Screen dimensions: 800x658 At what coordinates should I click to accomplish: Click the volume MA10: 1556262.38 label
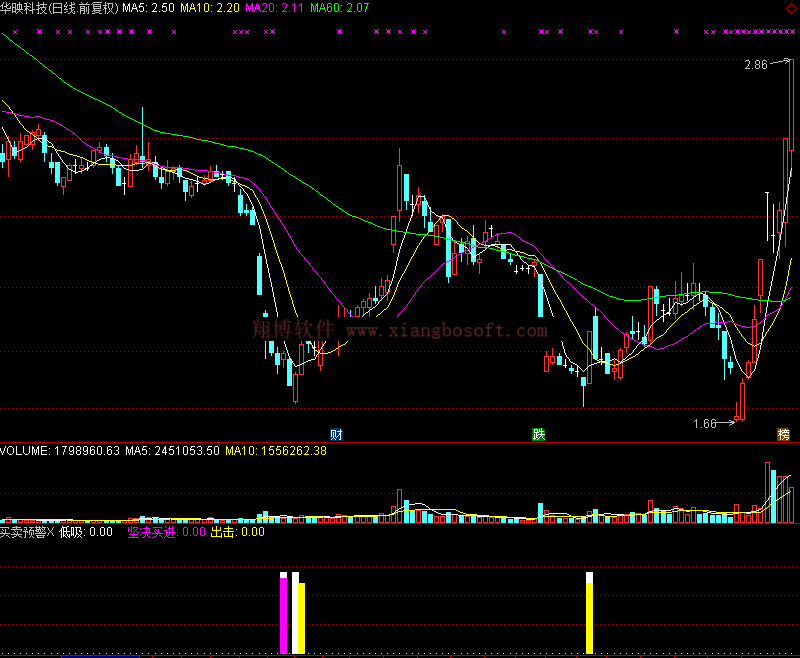pyautogui.click(x=276, y=451)
